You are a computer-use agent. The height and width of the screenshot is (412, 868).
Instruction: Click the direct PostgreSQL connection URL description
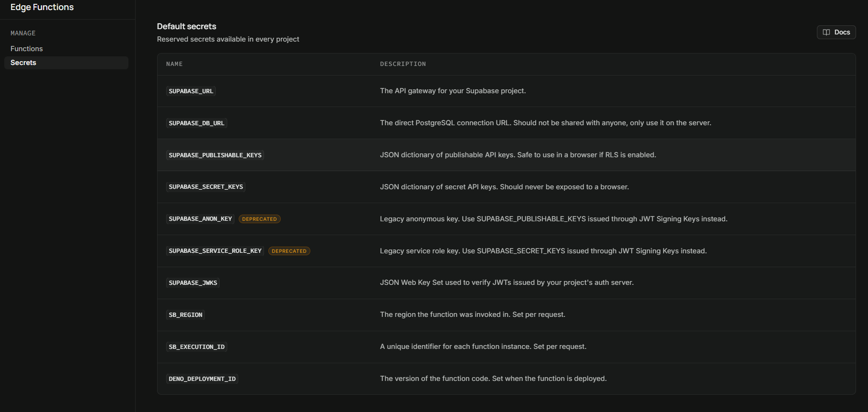(546, 123)
